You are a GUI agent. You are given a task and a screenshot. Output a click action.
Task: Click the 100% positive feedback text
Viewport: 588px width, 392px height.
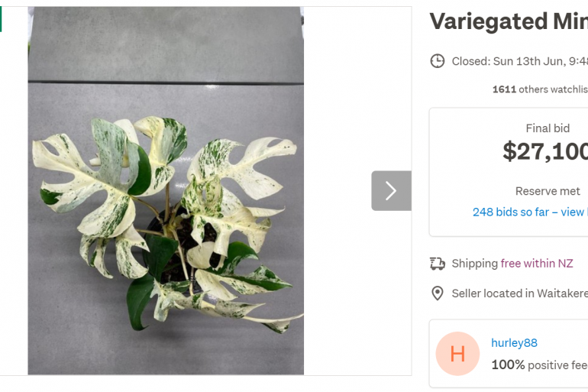point(540,364)
